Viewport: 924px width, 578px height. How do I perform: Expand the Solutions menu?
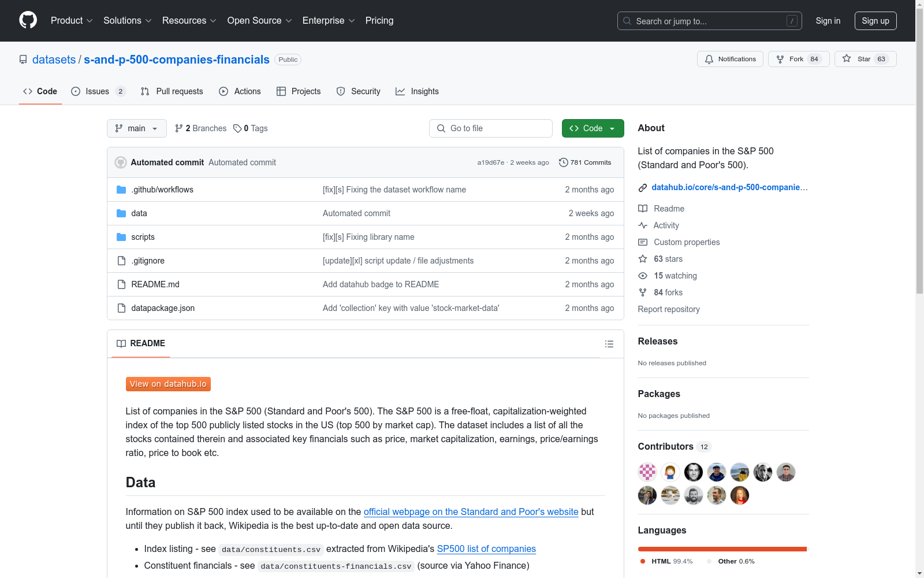pos(128,20)
